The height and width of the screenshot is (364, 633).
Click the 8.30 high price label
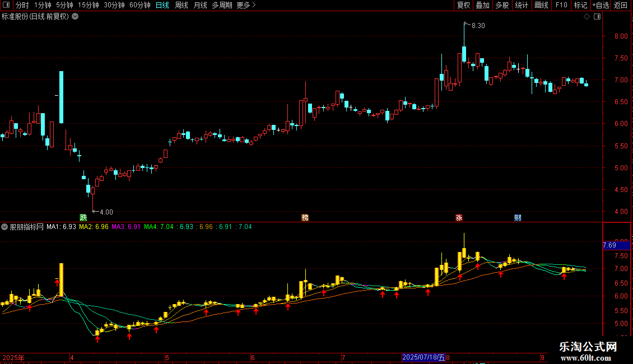(478, 25)
